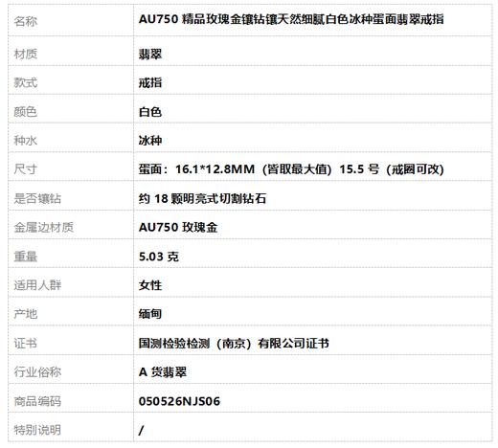Select the '商品编码' label

coord(37,401)
